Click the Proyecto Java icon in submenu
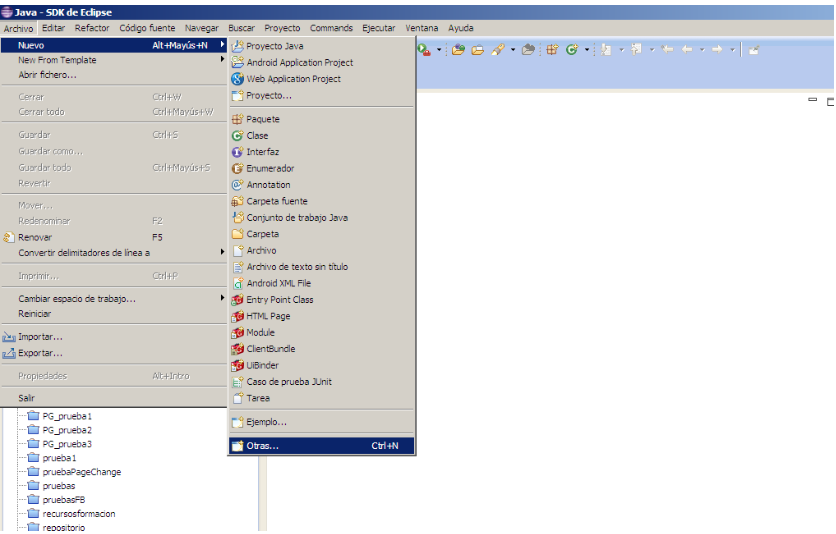 click(238, 46)
